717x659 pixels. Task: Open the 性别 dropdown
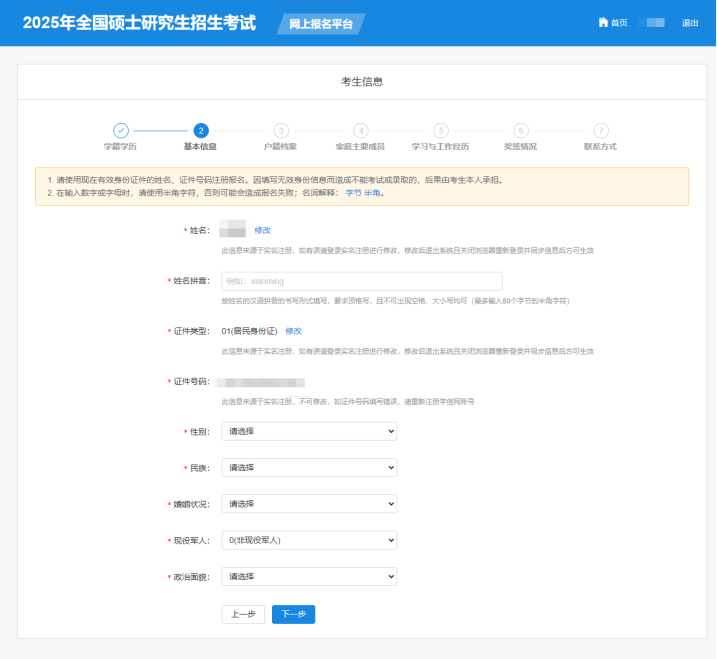(x=309, y=431)
